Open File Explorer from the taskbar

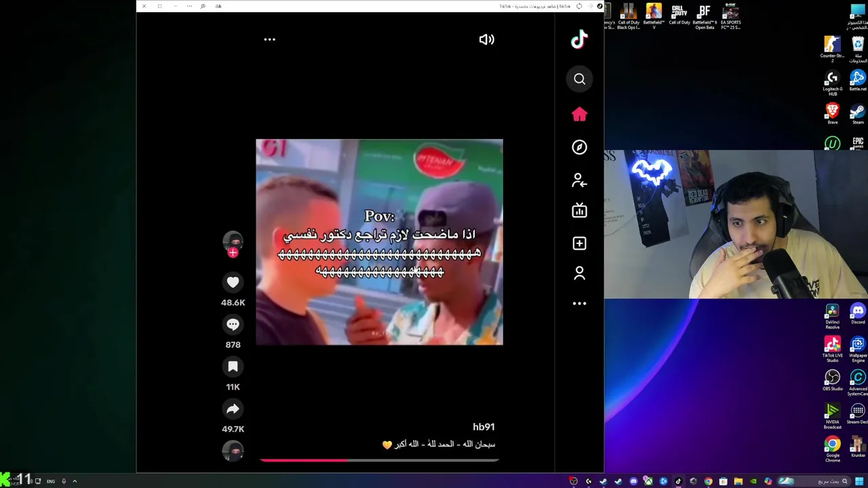click(x=738, y=481)
